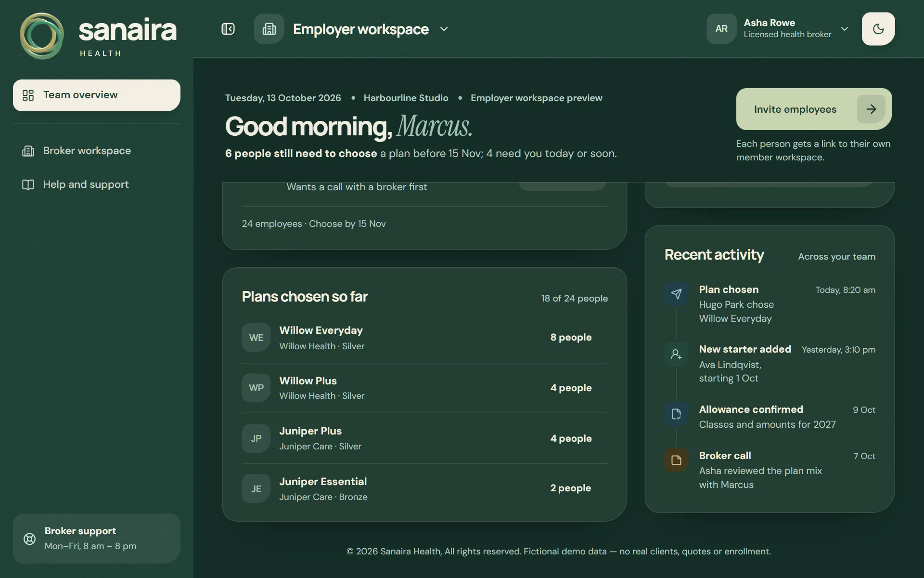The image size is (924, 578).
Task: Open the New starter added activity entry
Action: pyautogui.click(x=770, y=364)
